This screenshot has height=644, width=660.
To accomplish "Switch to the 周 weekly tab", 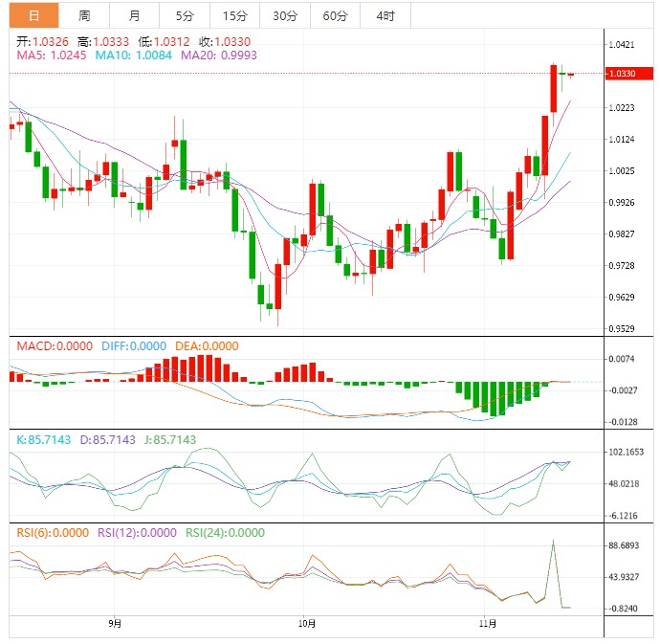I will tap(84, 15).
